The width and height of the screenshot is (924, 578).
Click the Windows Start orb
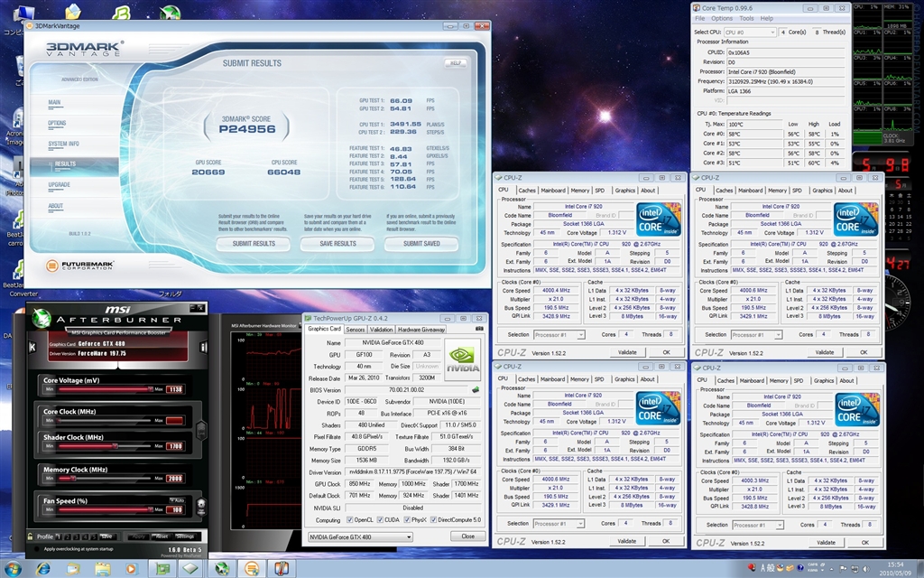pyautogui.click(x=14, y=568)
